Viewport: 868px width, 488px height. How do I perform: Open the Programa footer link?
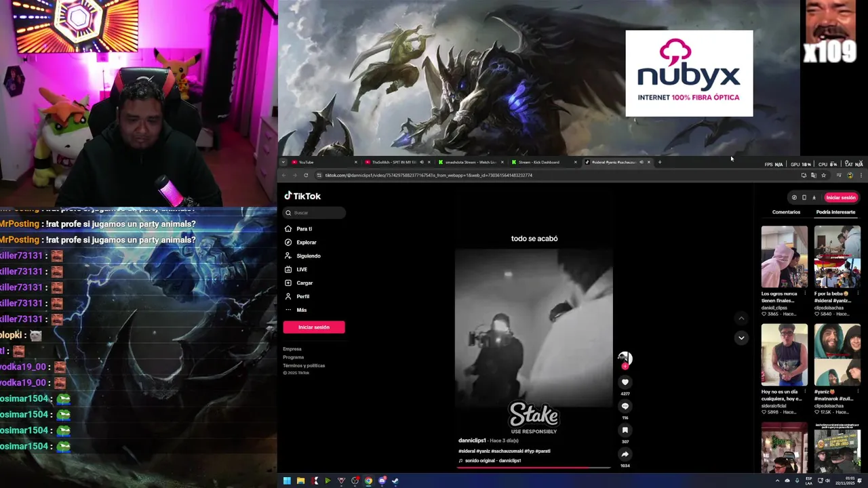(x=294, y=357)
